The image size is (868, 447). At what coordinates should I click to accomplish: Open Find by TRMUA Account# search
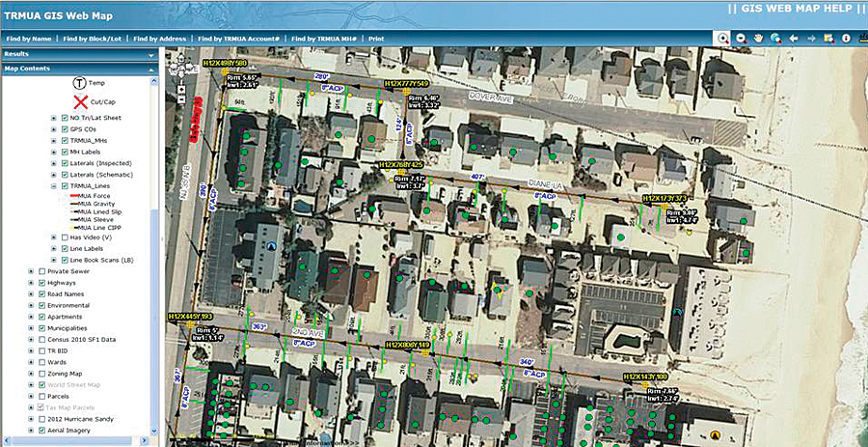(238, 39)
